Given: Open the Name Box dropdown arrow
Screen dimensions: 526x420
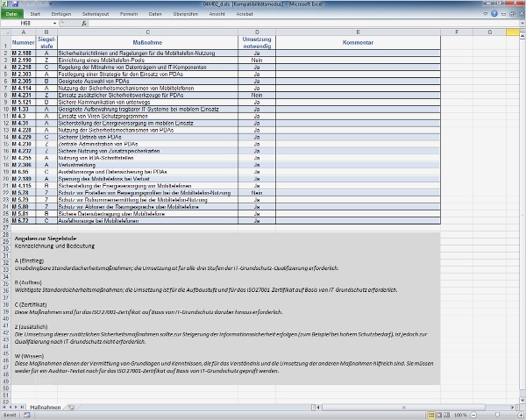Looking at the screenshot, I should pyautogui.click(x=54, y=23).
